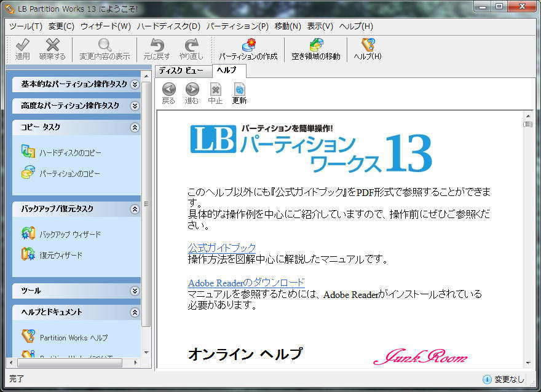Click the 適用 (Apply) checkmark icon
This screenshot has height=392, width=541.
(x=22, y=45)
